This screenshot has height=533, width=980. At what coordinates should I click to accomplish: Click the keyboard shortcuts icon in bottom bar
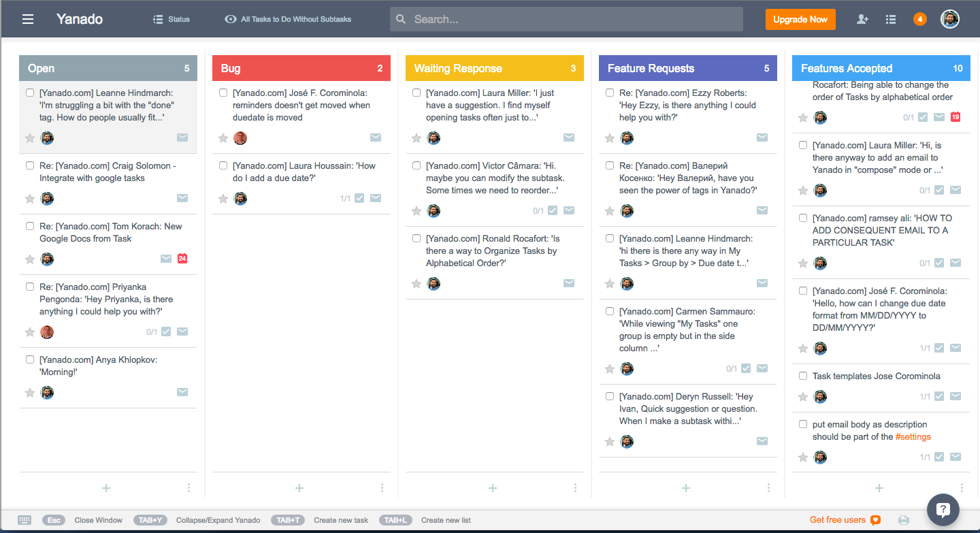click(25, 520)
